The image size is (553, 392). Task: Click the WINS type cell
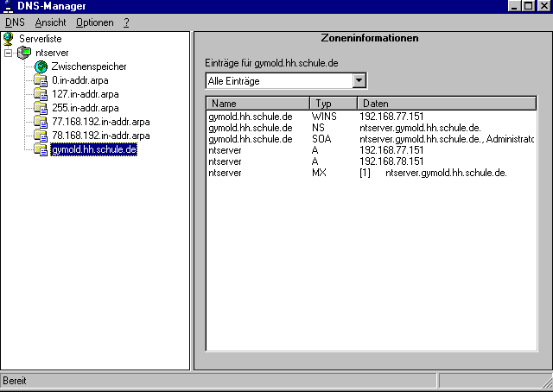(324, 117)
